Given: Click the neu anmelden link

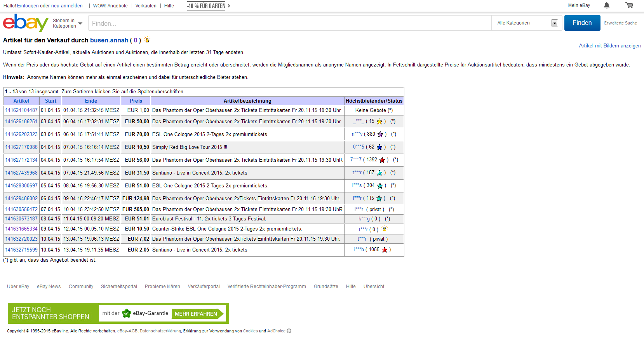Looking at the screenshot, I should click(67, 6).
